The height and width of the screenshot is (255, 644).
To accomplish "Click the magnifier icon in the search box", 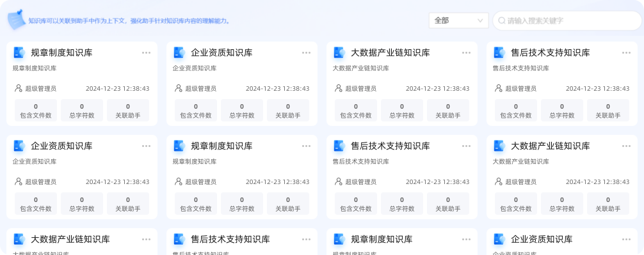I will coord(502,20).
